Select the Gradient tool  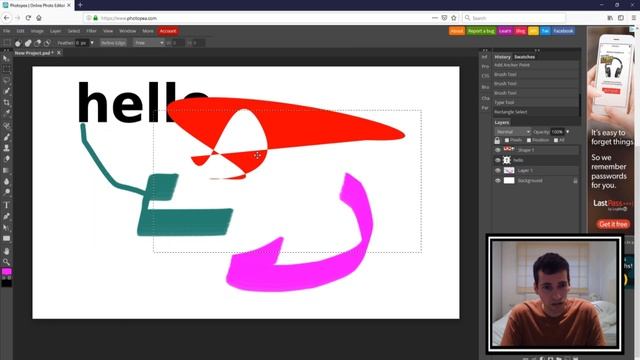6,170
